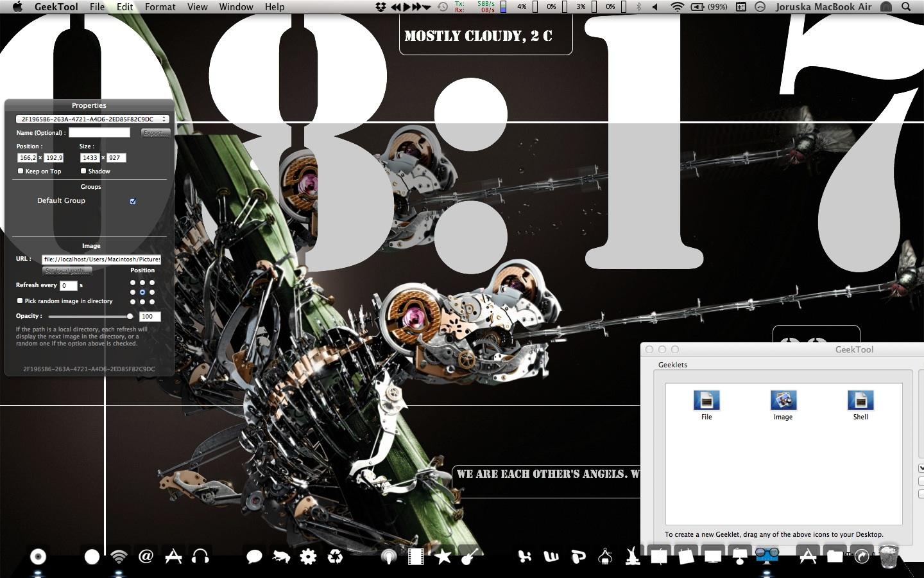
Task: Click the image URL input field
Action: pos(101,259)
